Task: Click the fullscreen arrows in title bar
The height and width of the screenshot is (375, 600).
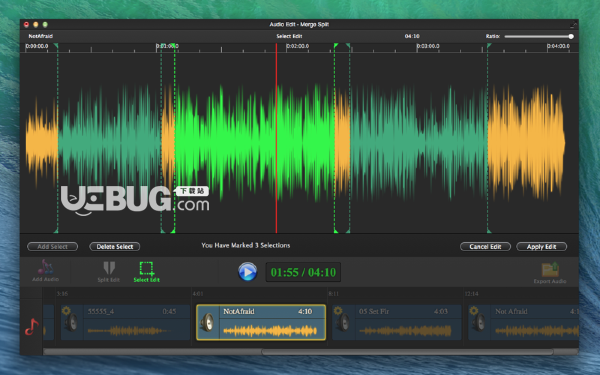Action: click(573, 24)
